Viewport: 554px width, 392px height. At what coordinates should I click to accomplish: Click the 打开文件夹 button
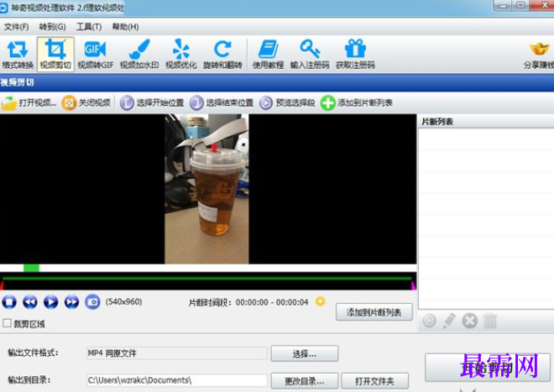375,381
